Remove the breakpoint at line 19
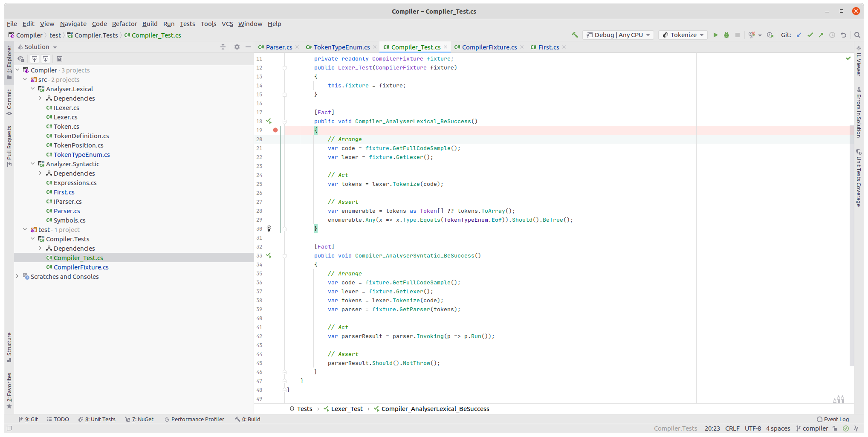Image resolution: width=868 pixels, height=437 pixels. [x=275, y=130]
